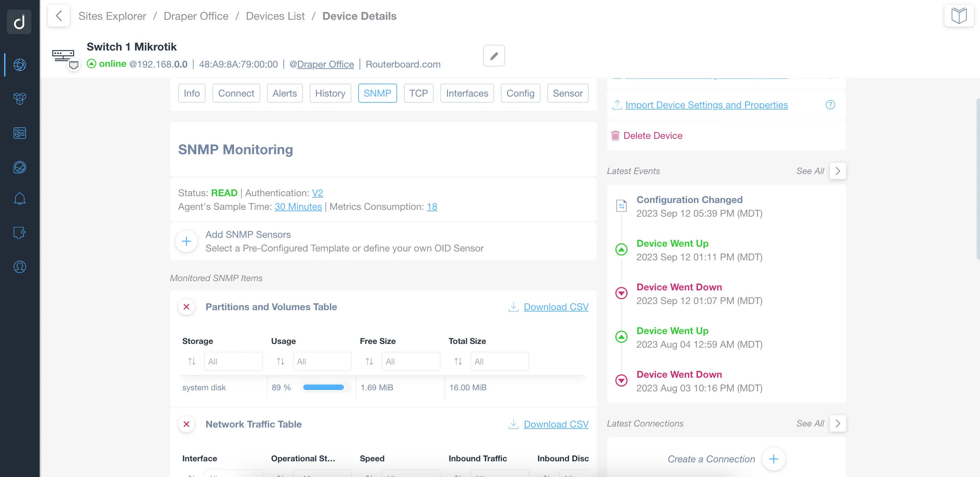This screenshot has height=477, width=980.
Task: Open the dashboard list icon in sidebar
Action: [x=19, y=133]
